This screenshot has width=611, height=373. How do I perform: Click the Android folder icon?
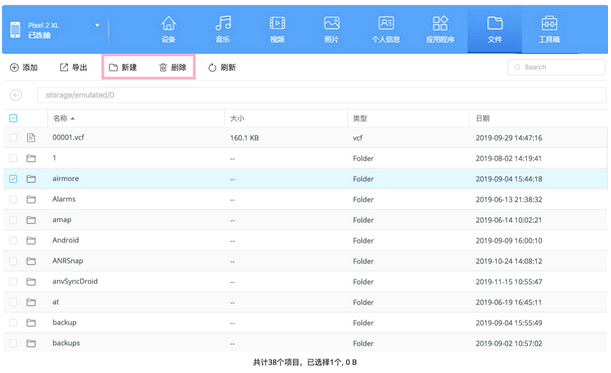coord(31,240)
